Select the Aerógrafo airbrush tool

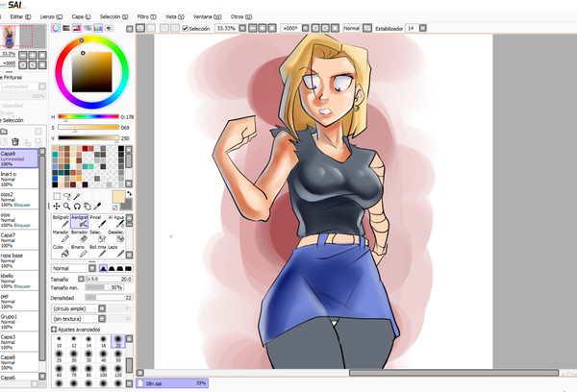[x=79, y=221]
